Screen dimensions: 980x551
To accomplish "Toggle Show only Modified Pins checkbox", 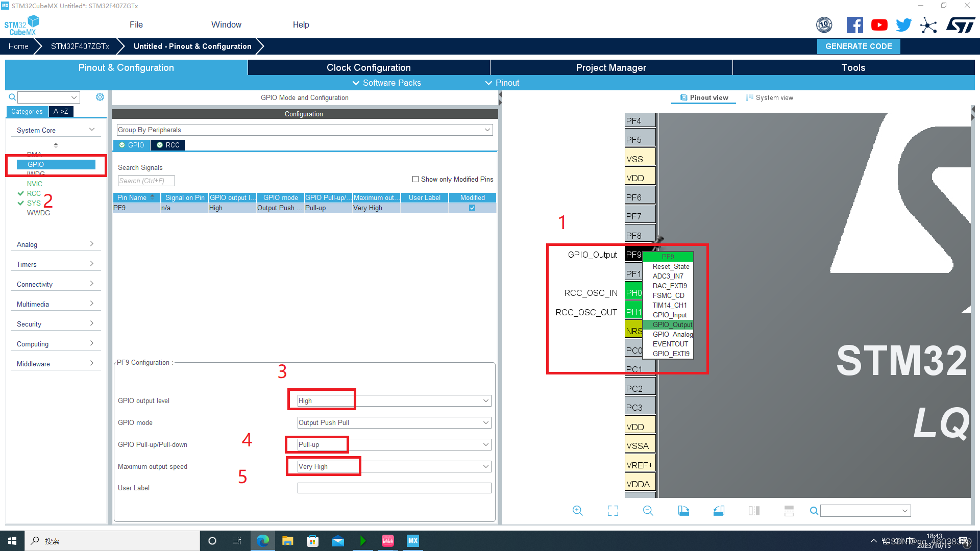I will 415,179.
